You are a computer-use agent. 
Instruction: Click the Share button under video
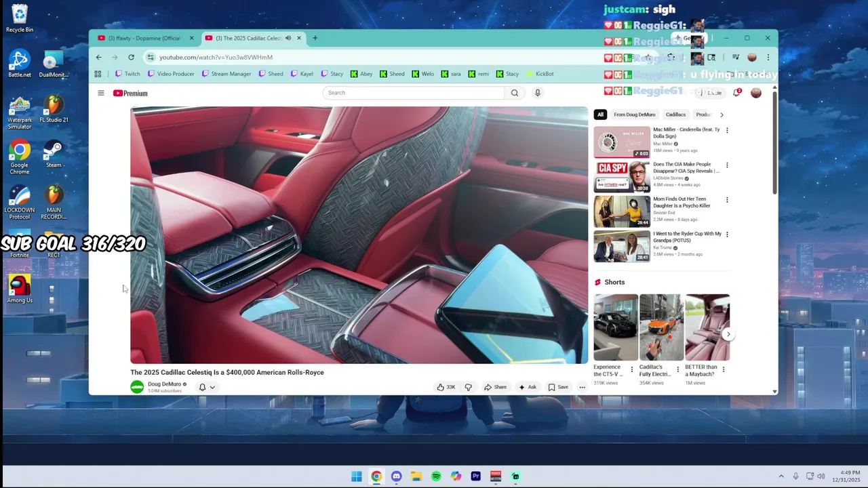pyautogui.click(x=495, y=387)
